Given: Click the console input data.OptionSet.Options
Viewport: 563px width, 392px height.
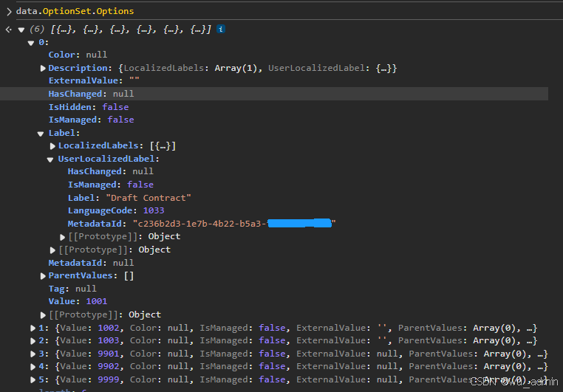Looking at the screenshot, I should click(75, 11).
